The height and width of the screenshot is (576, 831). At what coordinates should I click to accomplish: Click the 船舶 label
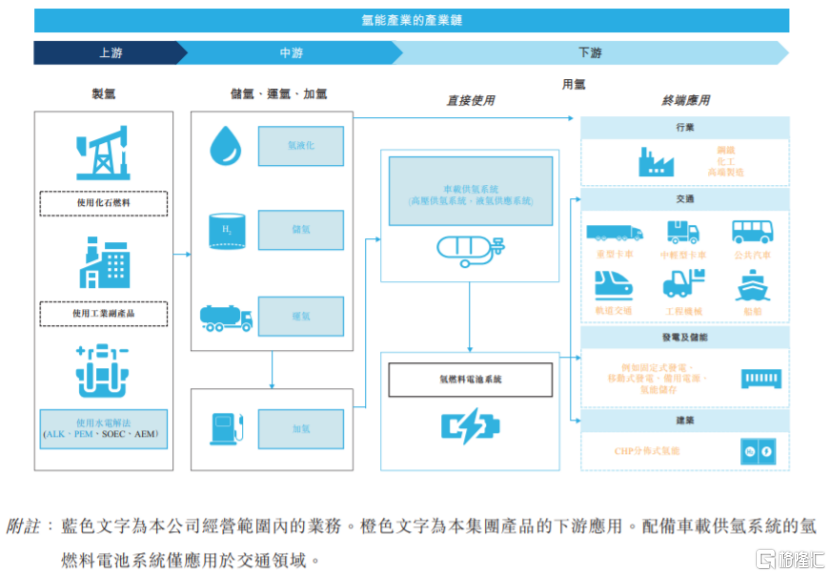tap(753, 311)
